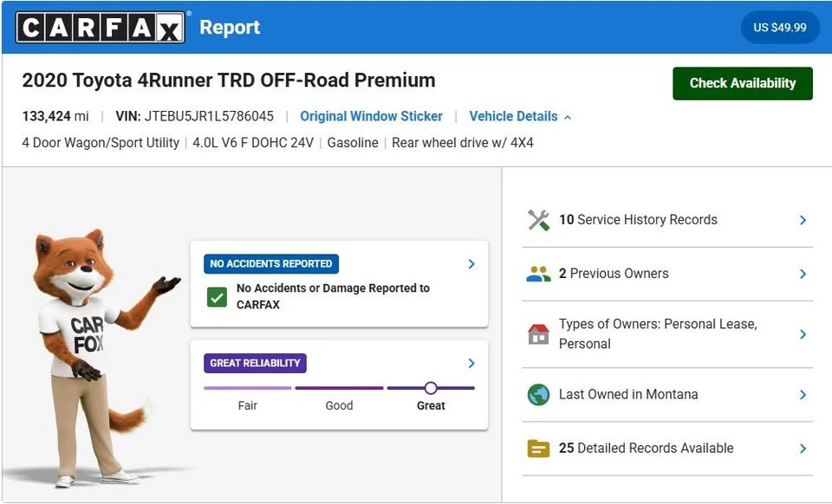Click the Gasoline fuel type text
Image resolution: width=832 pixels, height=504 pixels.
pyautogui.click(x=353, y=143)
